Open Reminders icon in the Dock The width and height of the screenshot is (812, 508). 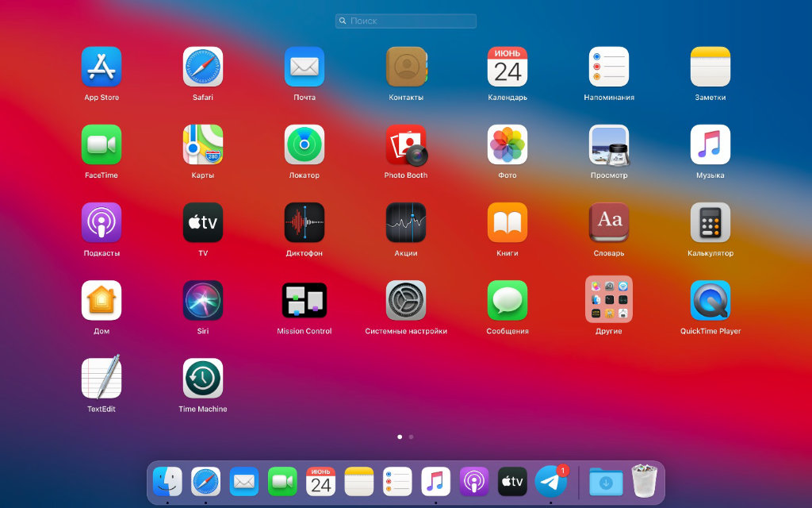click(x=397, y=482)
